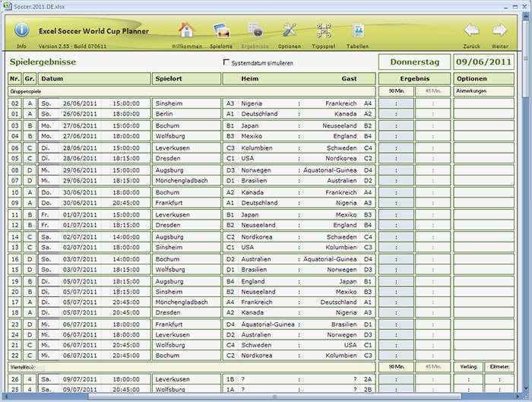Click the Optionen label in the toolbar
This screenshot has width=532, height=402.
[x=290, y=46]
